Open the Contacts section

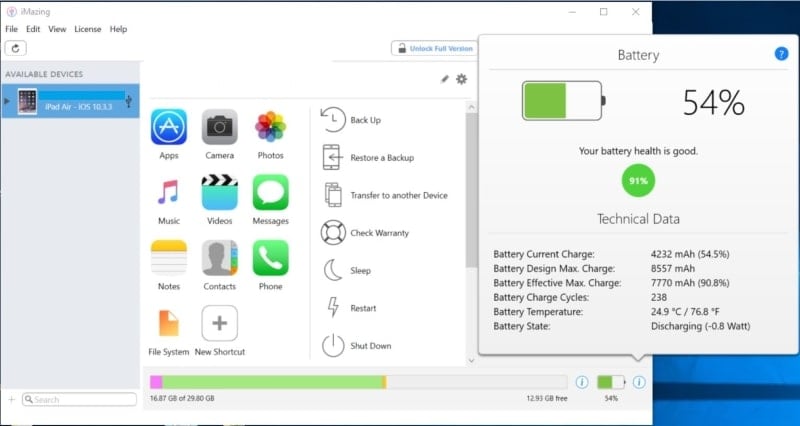pyautogui.click(x=219, y=265)
